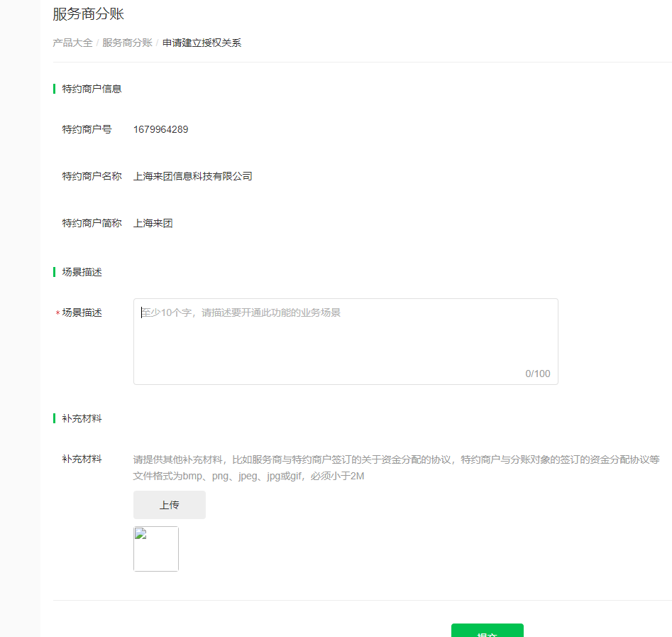Click the green bar beside 补充材料 header
672x637 pixels.
(x=55, y=418)
